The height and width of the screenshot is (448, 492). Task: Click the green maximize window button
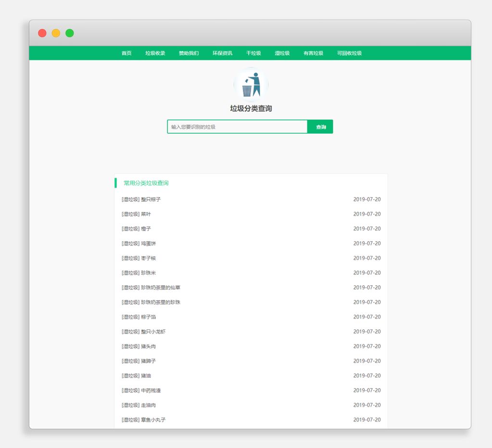(x=70, y=33)
